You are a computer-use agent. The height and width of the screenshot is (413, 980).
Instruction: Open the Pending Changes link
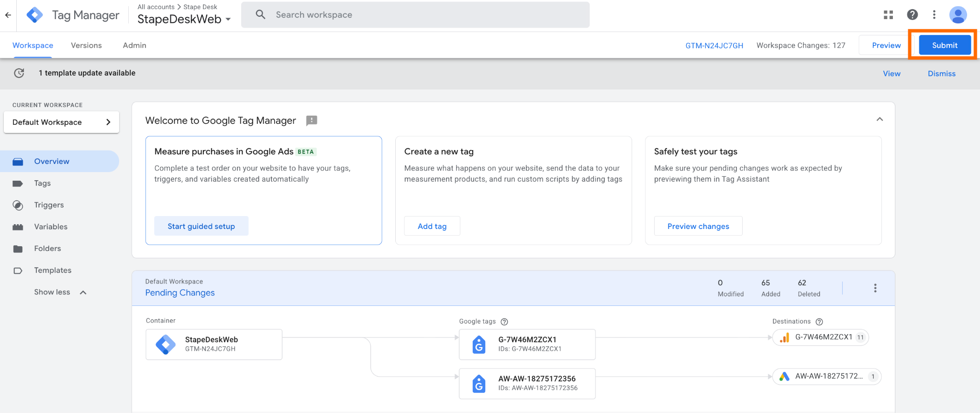click(180, 293)
